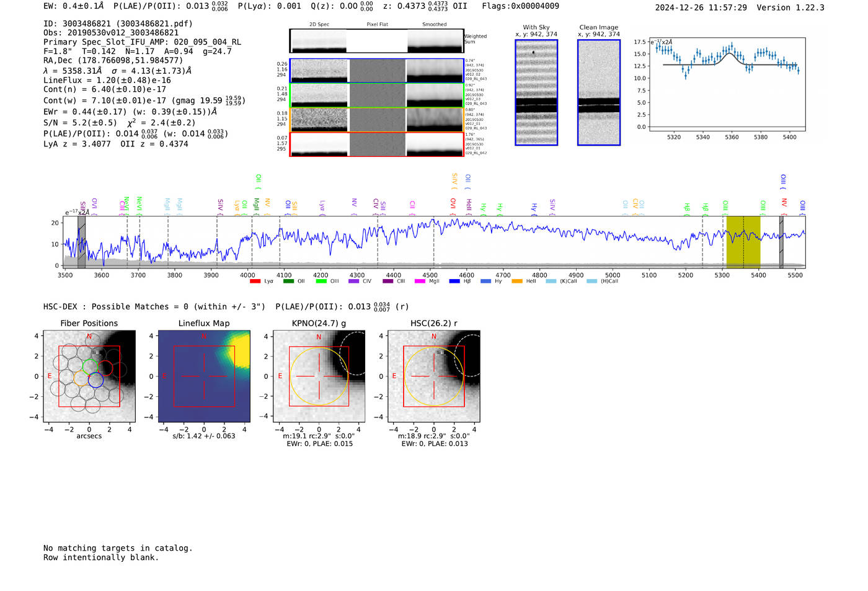This screenshot has width=868, height=591.
Task: Click the λ = 5358.31Å line
Action: pos(118,71)
